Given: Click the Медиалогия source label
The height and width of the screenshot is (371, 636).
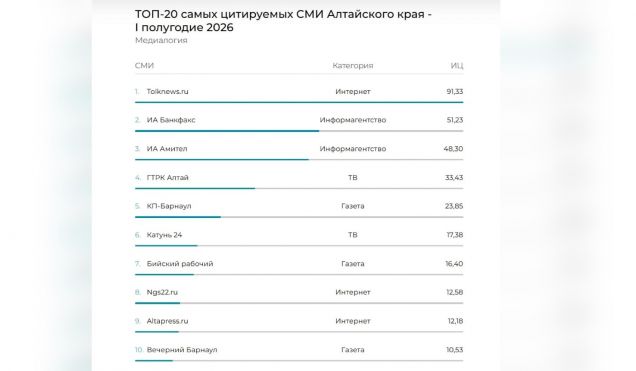Looking at the screenshot, I should [x=161, y=40].
